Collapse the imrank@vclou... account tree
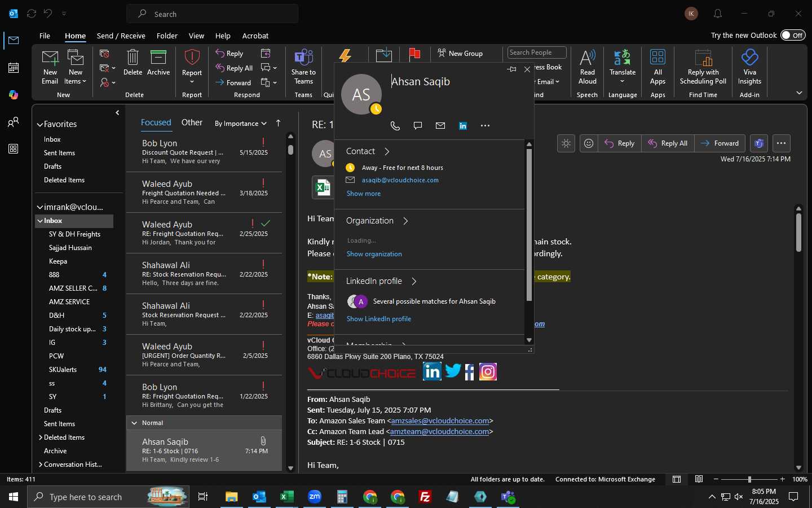Screen dimensions: 812x508 pyautogui.click(x=40, y=207)
